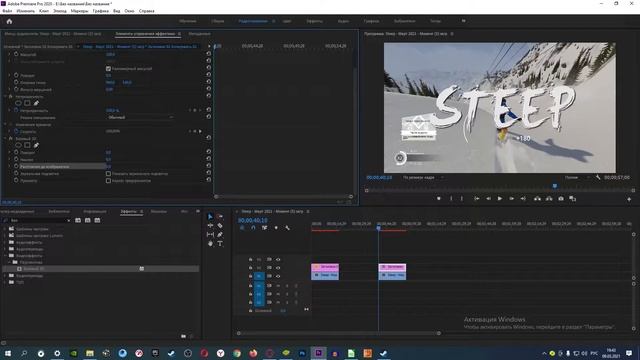Open workspace overflow chevron menu

[x=463, y=21]
